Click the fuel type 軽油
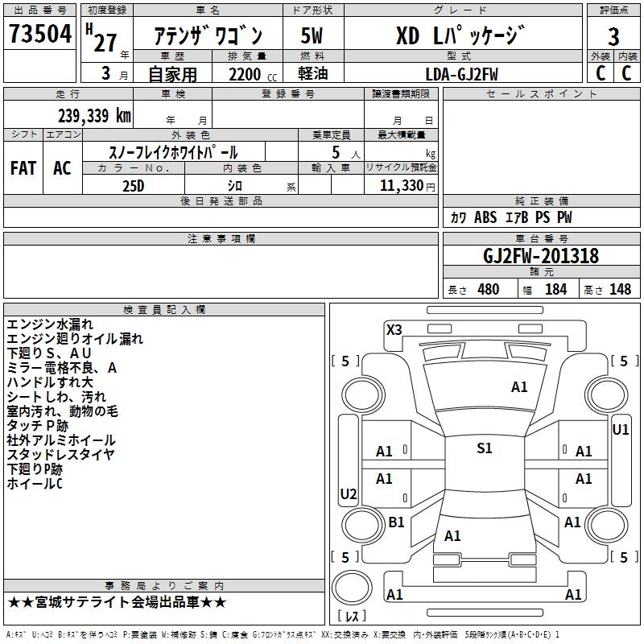Viewport: 644px width, 644px height. tap(313, 73)
